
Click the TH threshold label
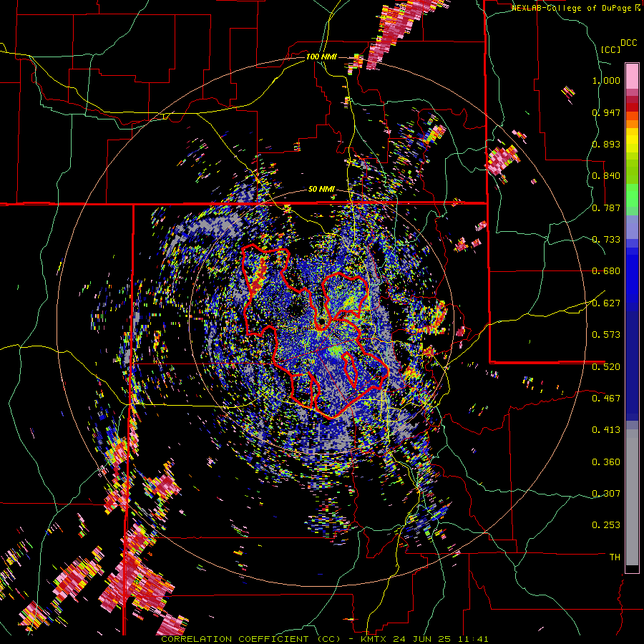[615, 557]
